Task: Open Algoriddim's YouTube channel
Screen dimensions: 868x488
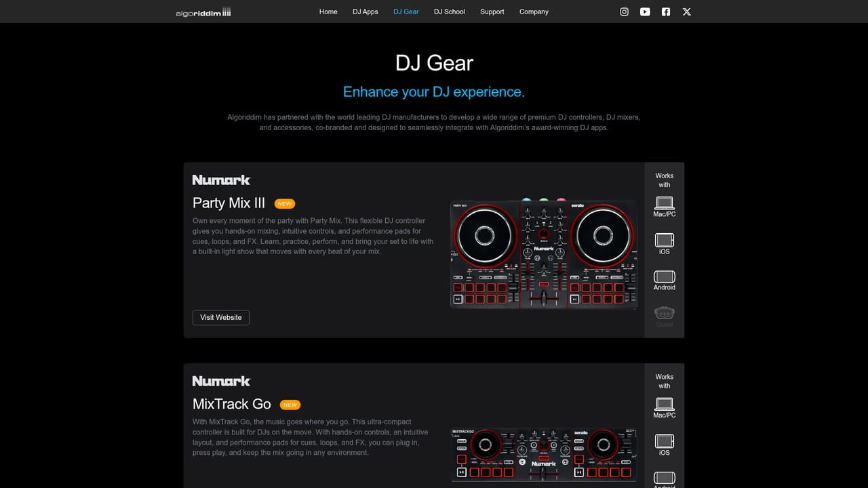Action: pyautogui.click(x=645, y=12)
